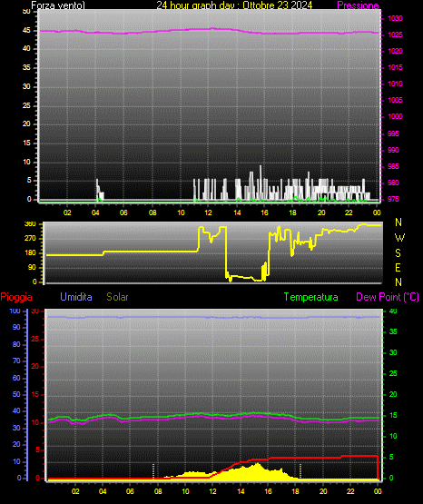Screen dimensions: 423x504
Task: Click the W compass direction label
Action: pos(399,238)
